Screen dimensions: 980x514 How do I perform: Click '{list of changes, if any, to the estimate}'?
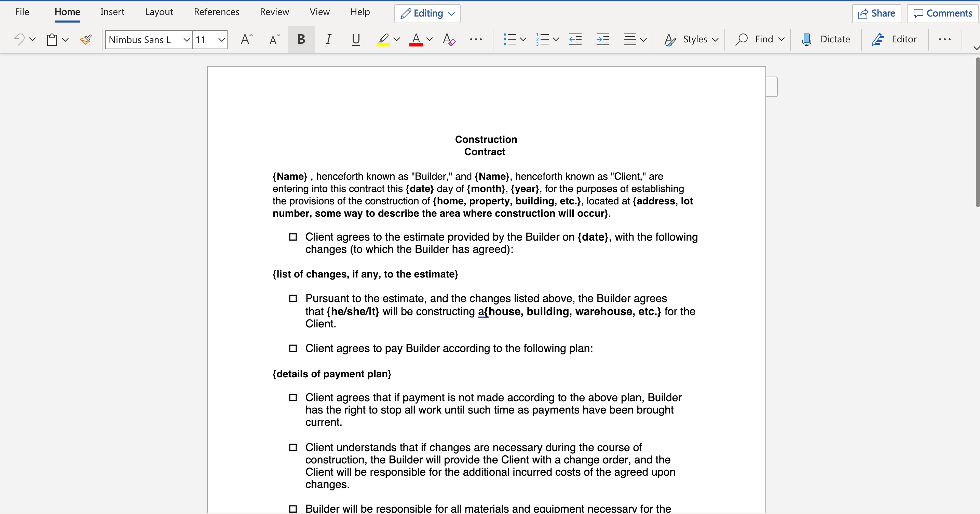tap(365, 274)
